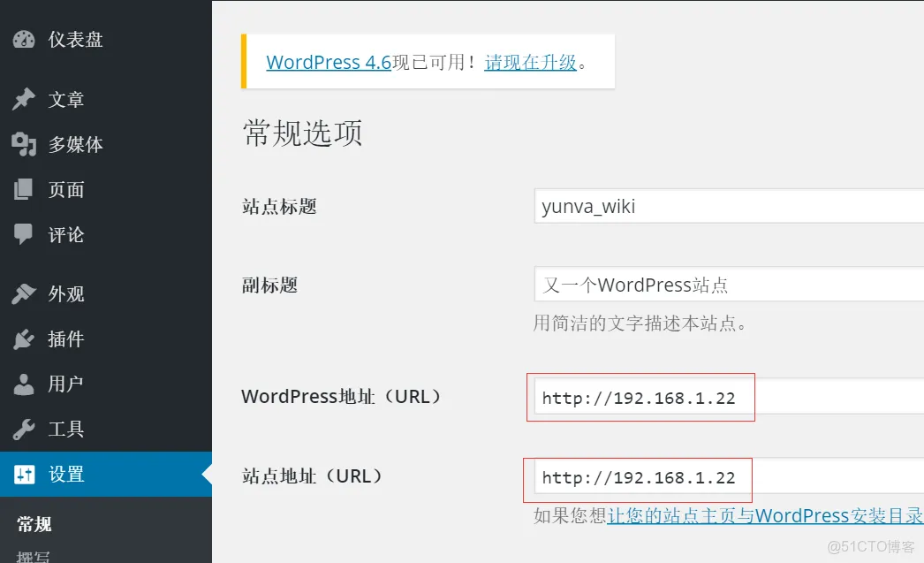Click the 请现在升级 upgrade link
The image size is (924, 563).
(530, 62)
